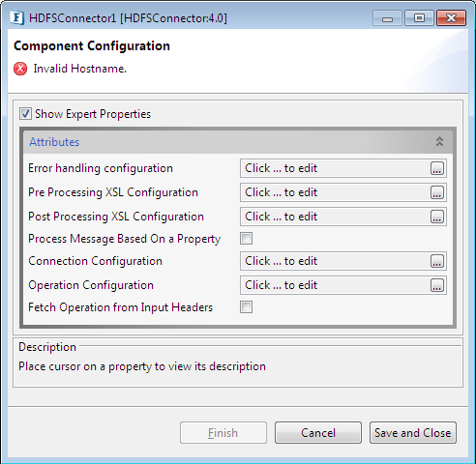476x464 pixels.
Task: Open Pre Processing XSL Configuration ellipsis button
Action: (437, 192)
